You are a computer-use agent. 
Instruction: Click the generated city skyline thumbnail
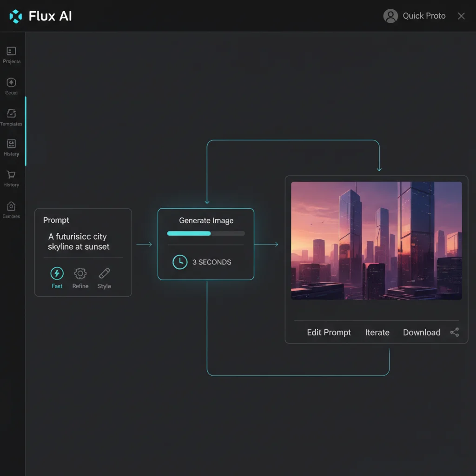(377, 239)
